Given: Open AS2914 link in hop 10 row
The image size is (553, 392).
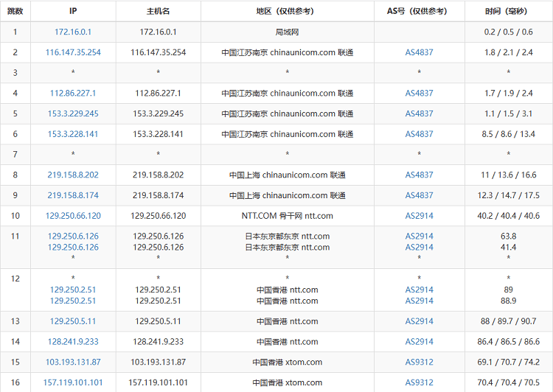Looking at the screenshot, I should [x=419, y=216].
